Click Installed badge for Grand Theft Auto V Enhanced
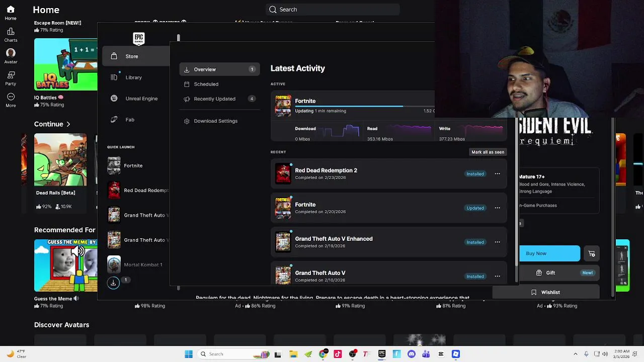Screen dimensions: 644x362 [475, 242]
